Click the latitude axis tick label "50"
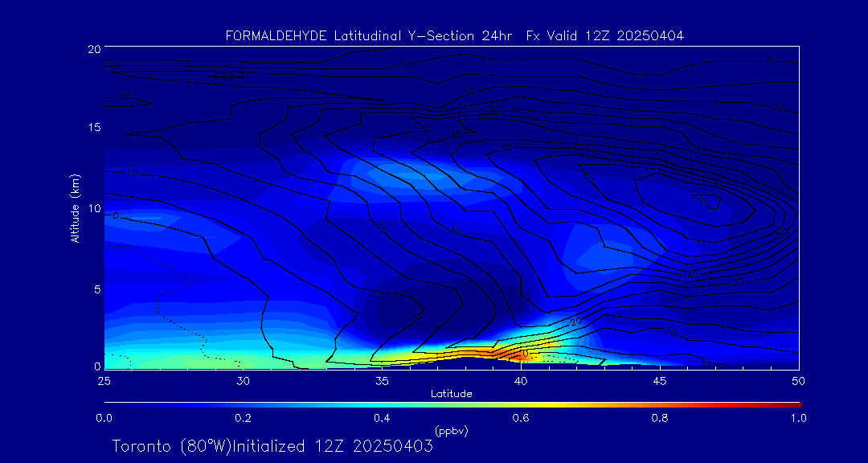 tap(798, 381)
